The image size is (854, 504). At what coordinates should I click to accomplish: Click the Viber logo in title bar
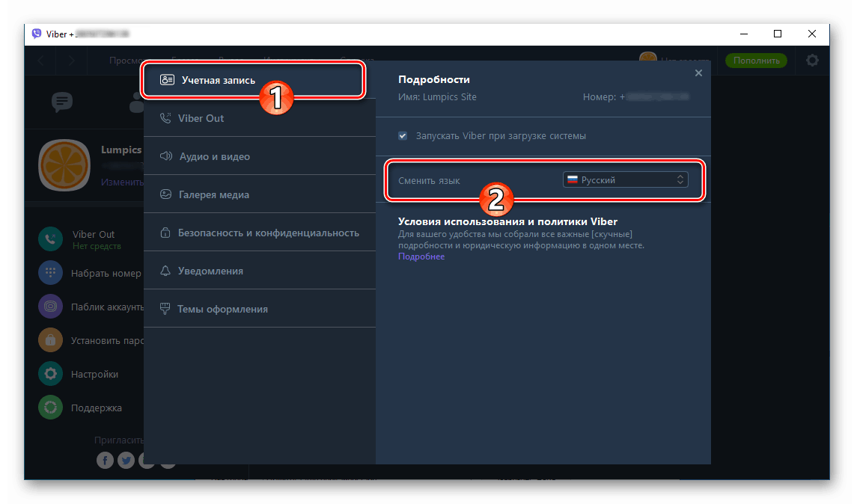click(37, 34)
